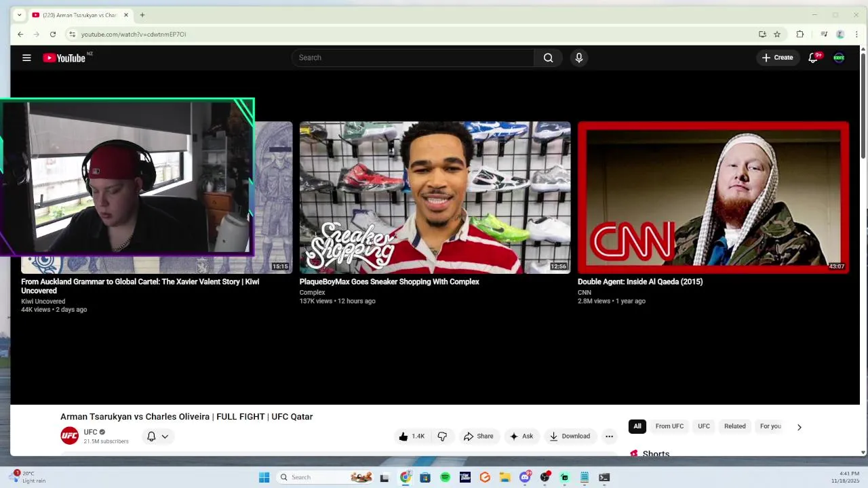The height and width of the screenshot is (488, 868).
Task: Open the YouTube account avatar menu
Action: click(839, 58)
